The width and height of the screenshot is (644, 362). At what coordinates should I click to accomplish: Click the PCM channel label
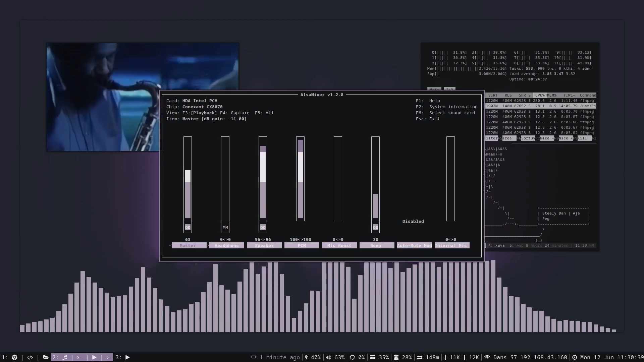pos(302,245)
